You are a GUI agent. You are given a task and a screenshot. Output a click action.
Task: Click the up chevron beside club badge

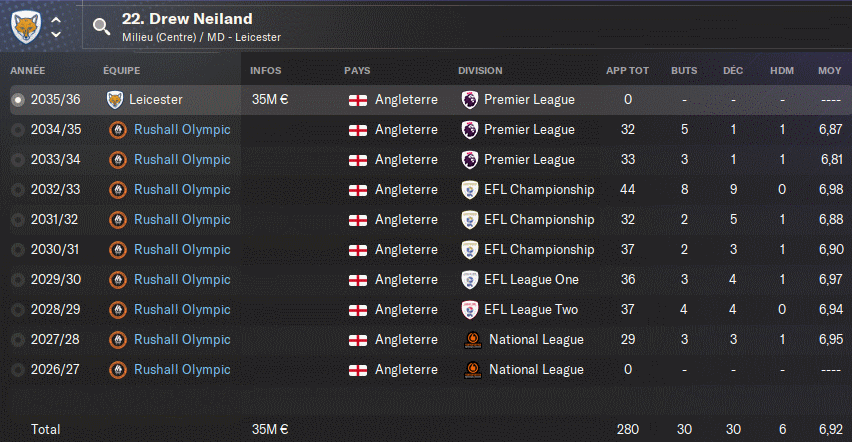[x=56, y=19]
